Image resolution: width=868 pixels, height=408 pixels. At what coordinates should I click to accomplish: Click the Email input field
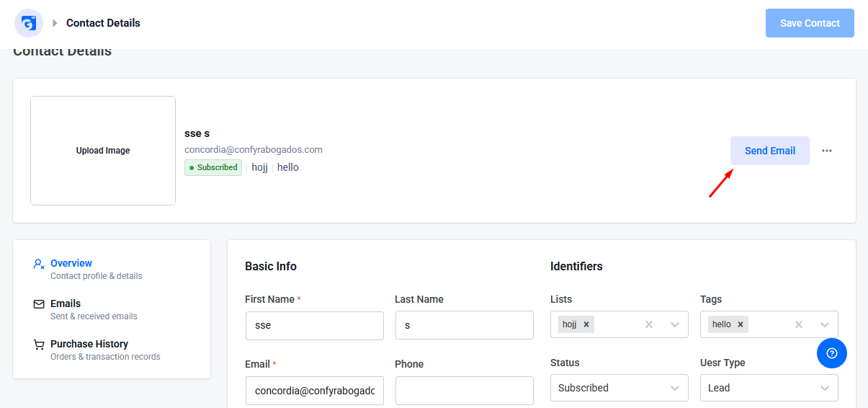coord(315,391)
